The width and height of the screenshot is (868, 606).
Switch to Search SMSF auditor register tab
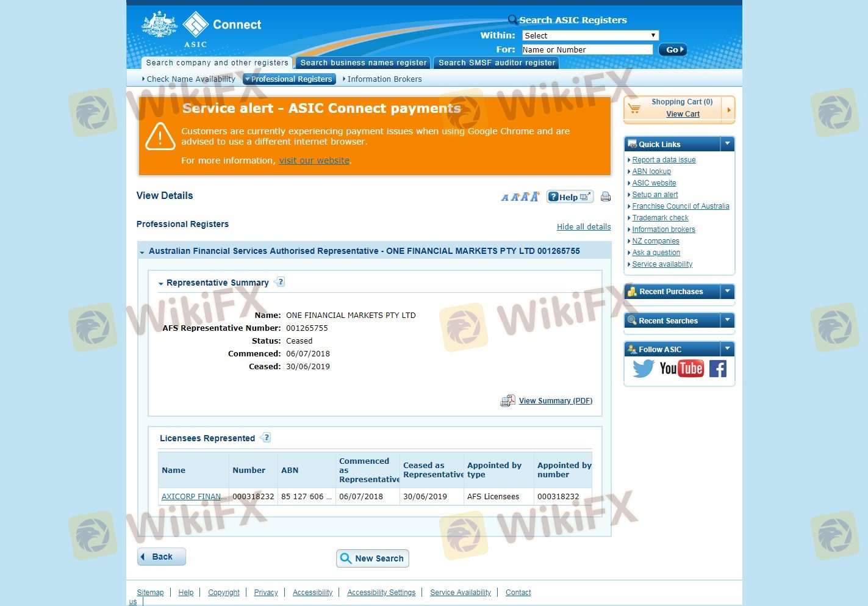pos(497,63)
